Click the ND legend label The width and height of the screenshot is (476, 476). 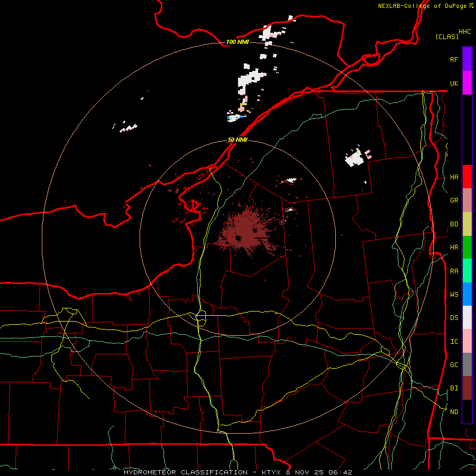pyautogui.click(x=454, y=412)
